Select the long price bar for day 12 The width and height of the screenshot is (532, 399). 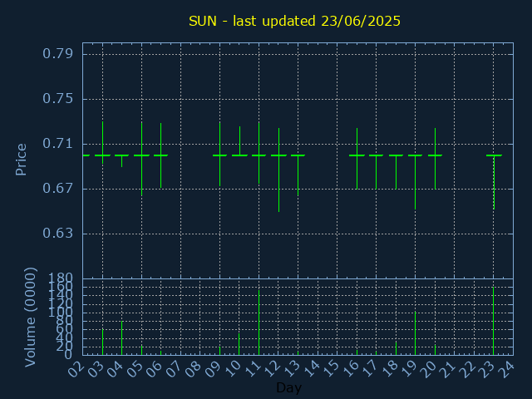278,170
